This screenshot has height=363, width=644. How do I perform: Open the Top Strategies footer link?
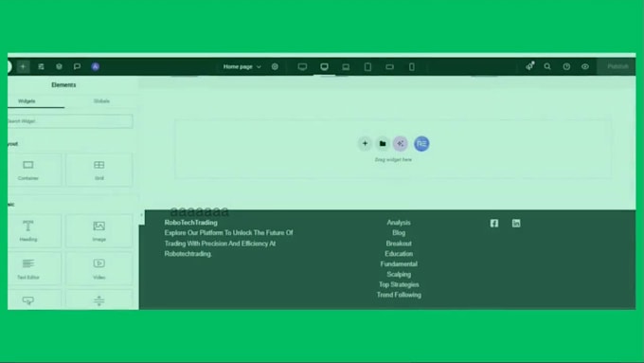coord(399,284)
